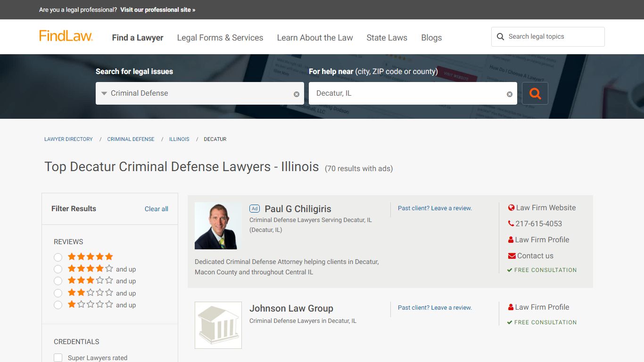Click the Decatur, IL location input
644x362 pixels.
pos(413,93)
